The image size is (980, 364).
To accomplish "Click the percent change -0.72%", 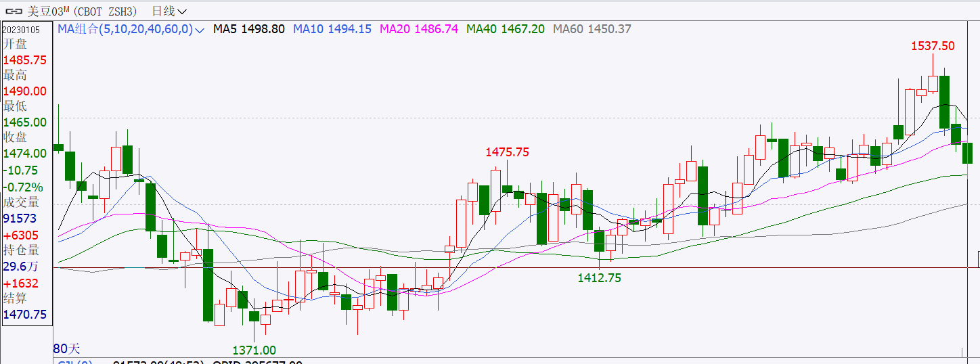I will point(23,187).
